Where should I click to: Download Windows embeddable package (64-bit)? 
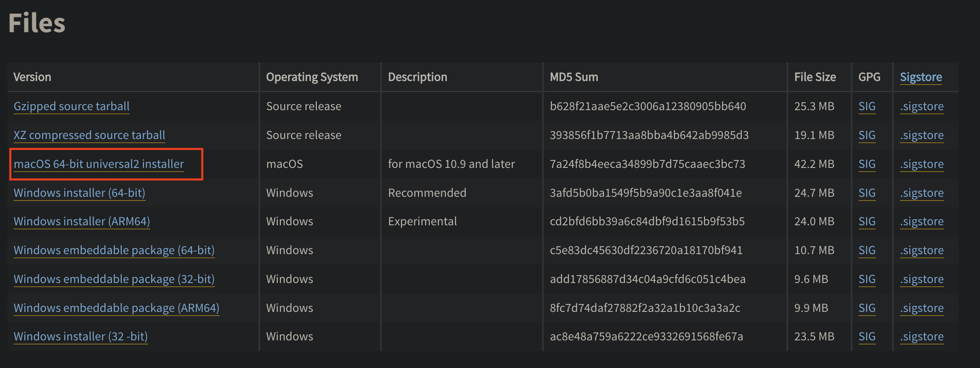click(x=114, y=250)
